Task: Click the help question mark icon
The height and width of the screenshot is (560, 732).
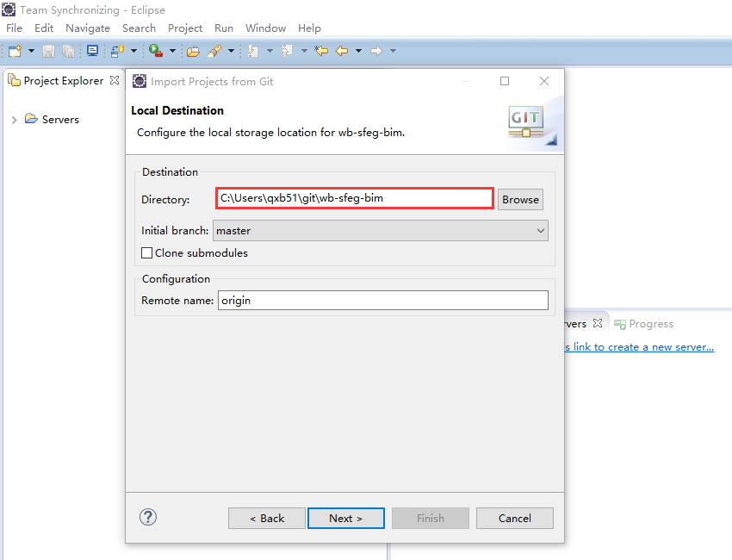Action: (148, 517)
